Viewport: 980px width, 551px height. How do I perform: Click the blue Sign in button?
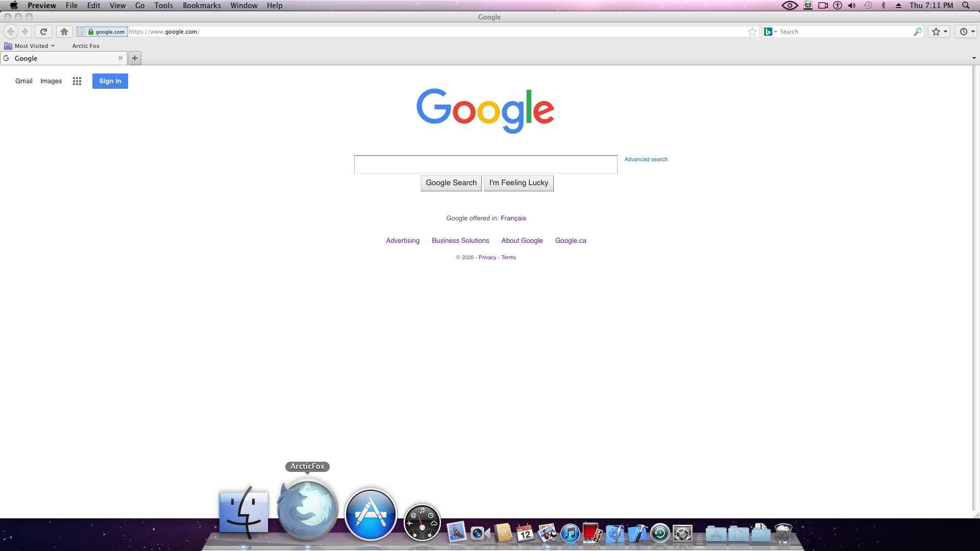pos(110,81)
